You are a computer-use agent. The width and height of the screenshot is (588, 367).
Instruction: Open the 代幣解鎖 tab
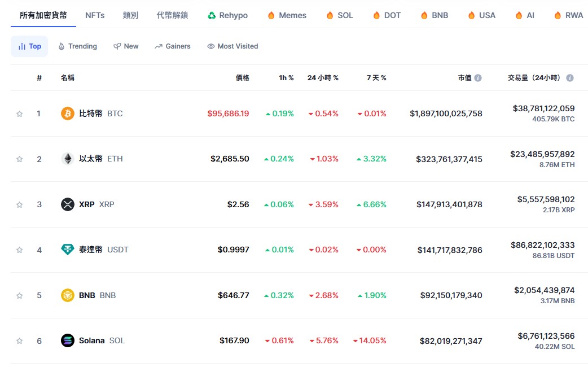pyautogui.click(x=172, y=15)
